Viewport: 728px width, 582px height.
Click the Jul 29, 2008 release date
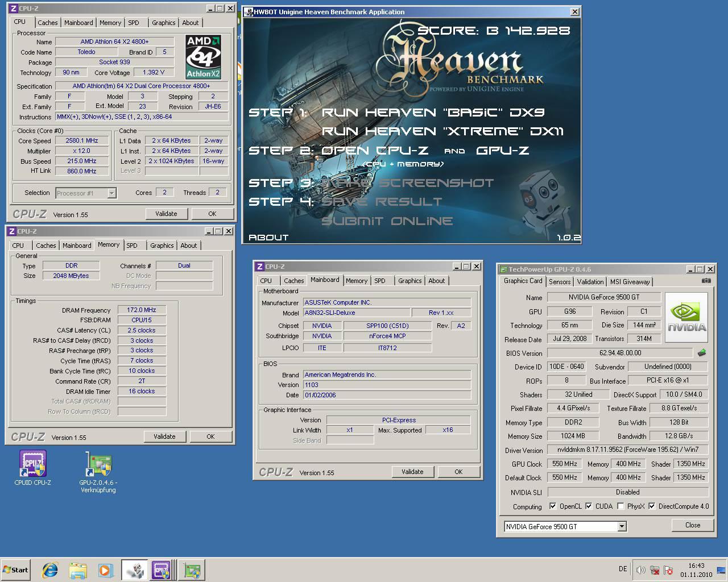tap(570, 339)
